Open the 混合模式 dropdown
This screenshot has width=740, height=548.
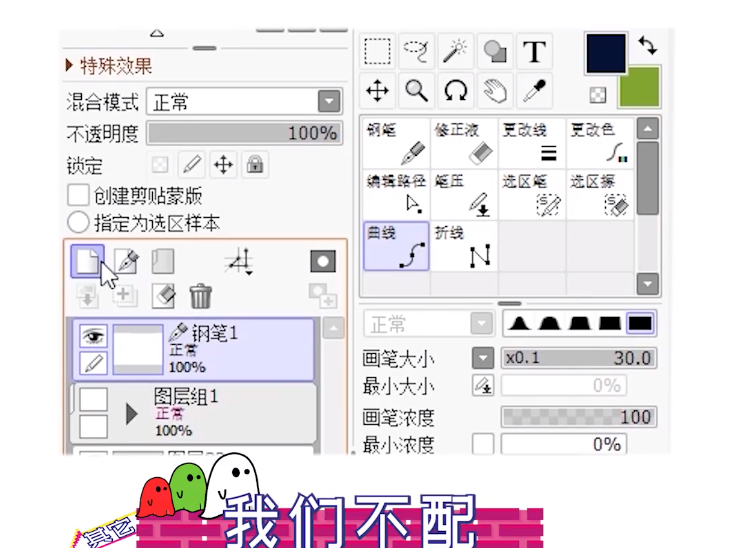329,101
